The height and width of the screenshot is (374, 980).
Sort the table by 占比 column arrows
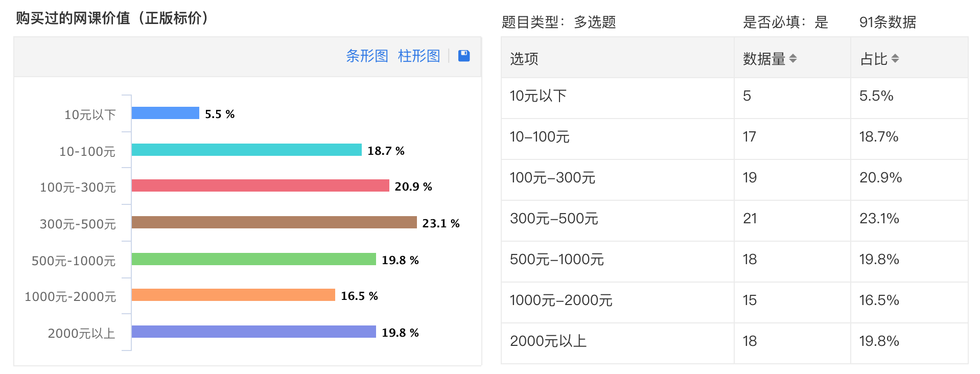(x=895, y=59)
